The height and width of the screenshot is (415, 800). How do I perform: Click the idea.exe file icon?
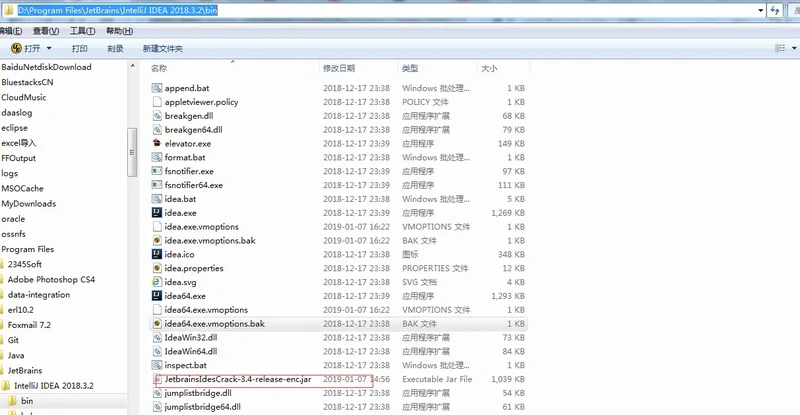click(x=157, y=213)
